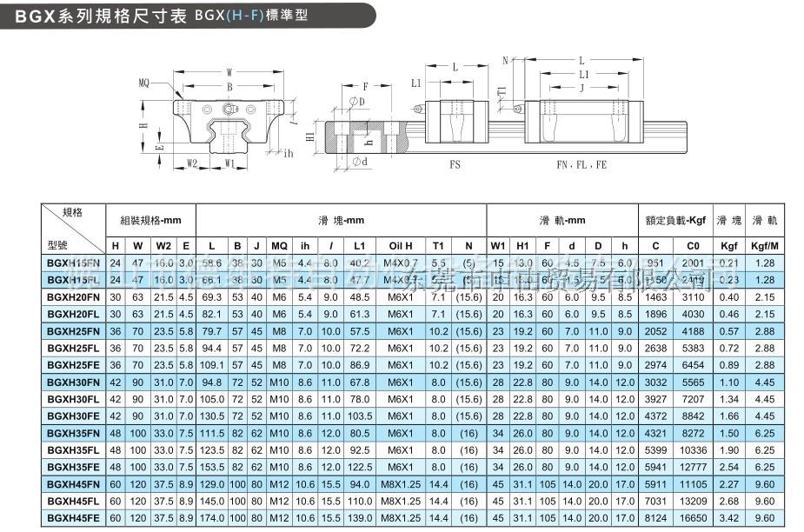Click the BGXH25FE model name

coord(73,365)
